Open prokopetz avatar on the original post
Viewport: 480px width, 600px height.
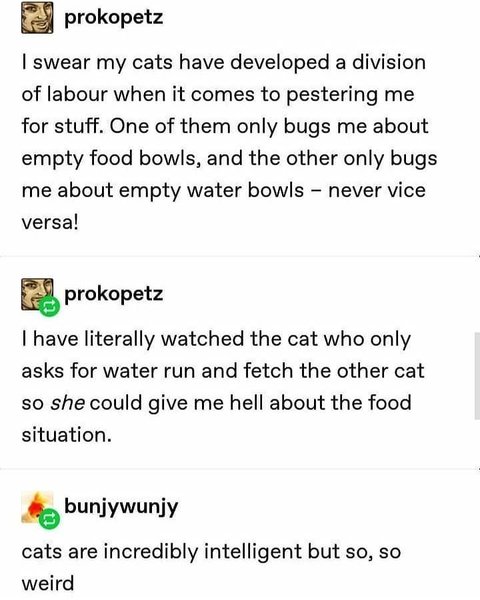(x=37, y=18)
